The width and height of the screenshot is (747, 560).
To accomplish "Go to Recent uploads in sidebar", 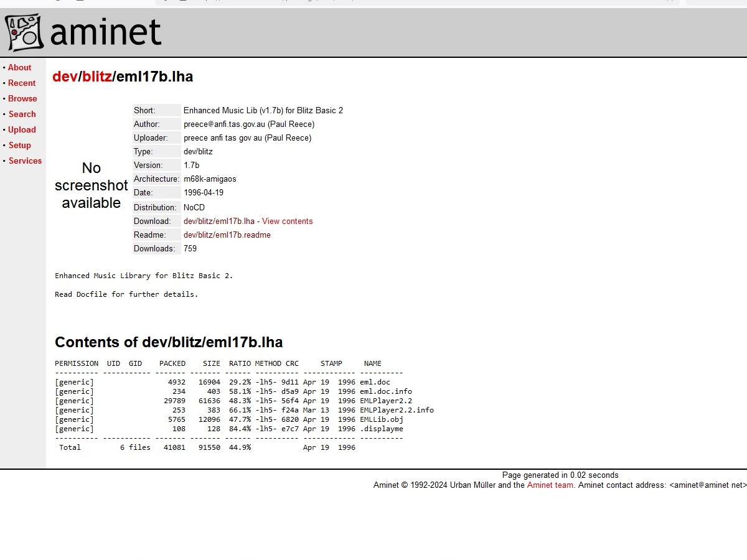I will click(22, 83).
